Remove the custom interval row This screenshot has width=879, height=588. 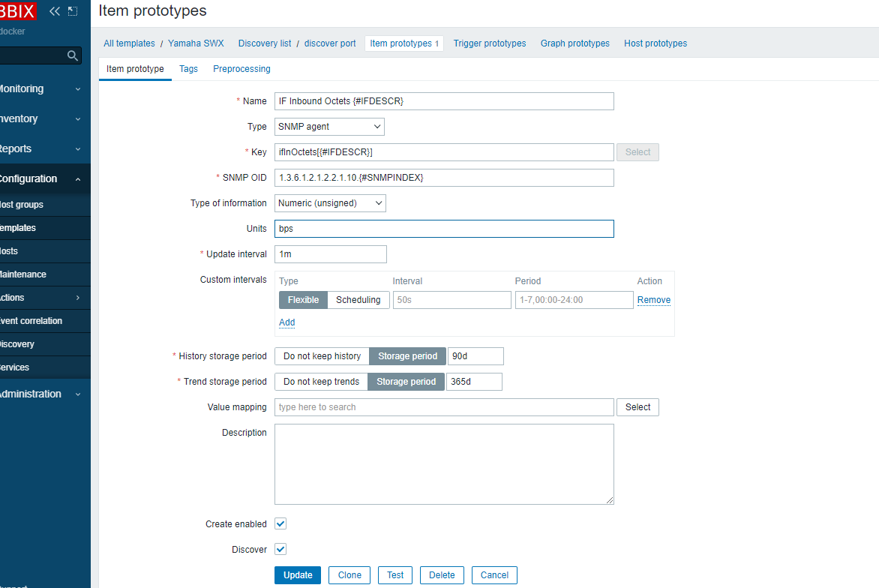pyautogui.click(x=654, y=300)
